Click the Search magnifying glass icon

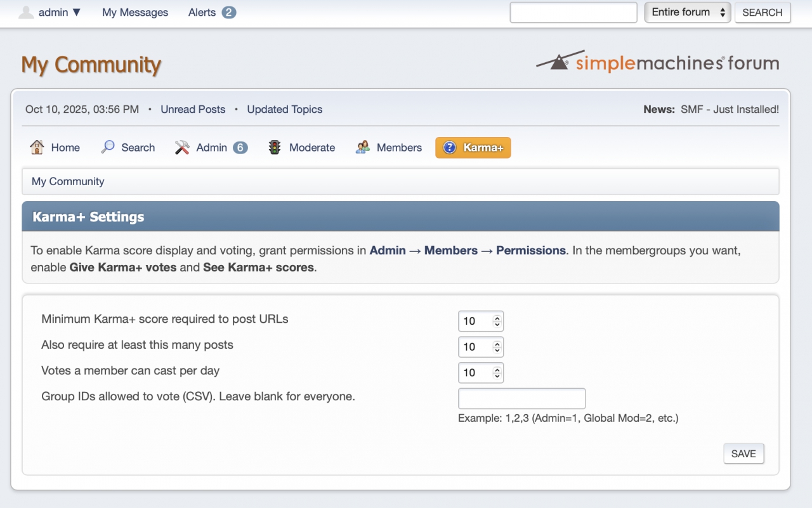(x=108, y=147)
